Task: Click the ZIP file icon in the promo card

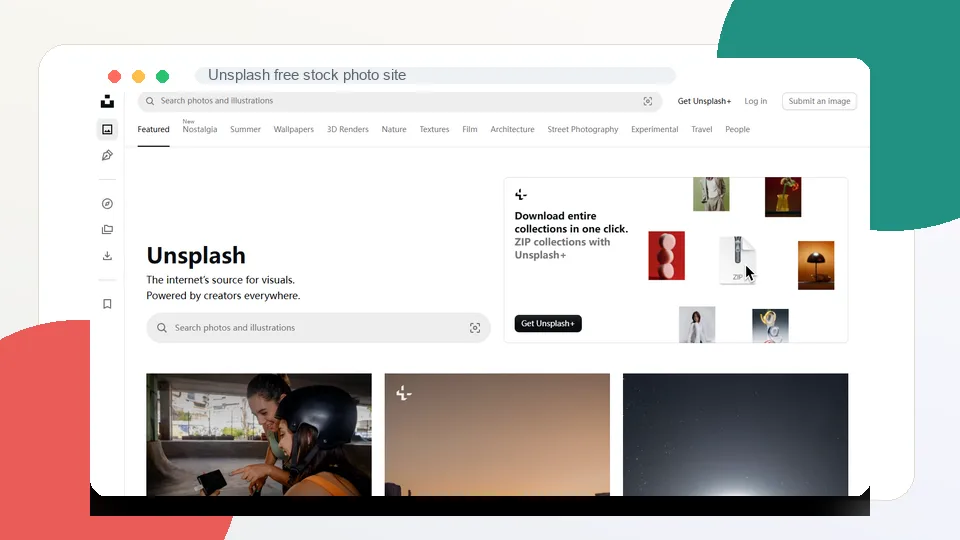Action: pyautogui.click(x=738, y=260)
